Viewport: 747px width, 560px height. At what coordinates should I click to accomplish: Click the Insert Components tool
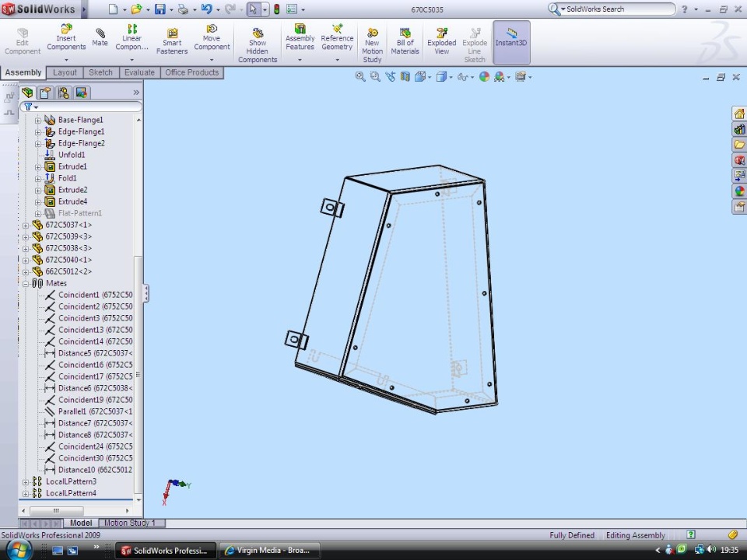tap(65, 37)
